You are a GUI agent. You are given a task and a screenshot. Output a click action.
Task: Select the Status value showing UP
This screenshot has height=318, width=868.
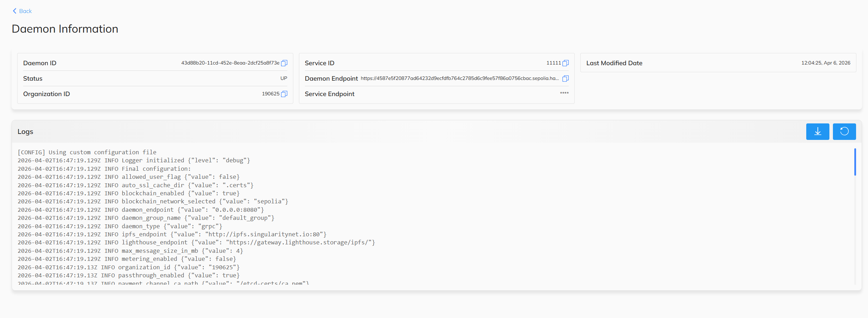(283, 78)
